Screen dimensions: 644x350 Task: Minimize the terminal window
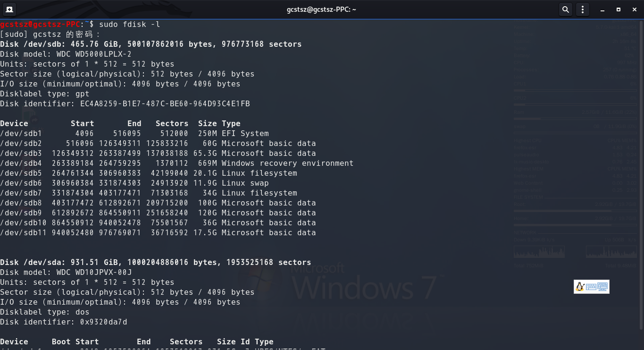(x=602, y=9)
